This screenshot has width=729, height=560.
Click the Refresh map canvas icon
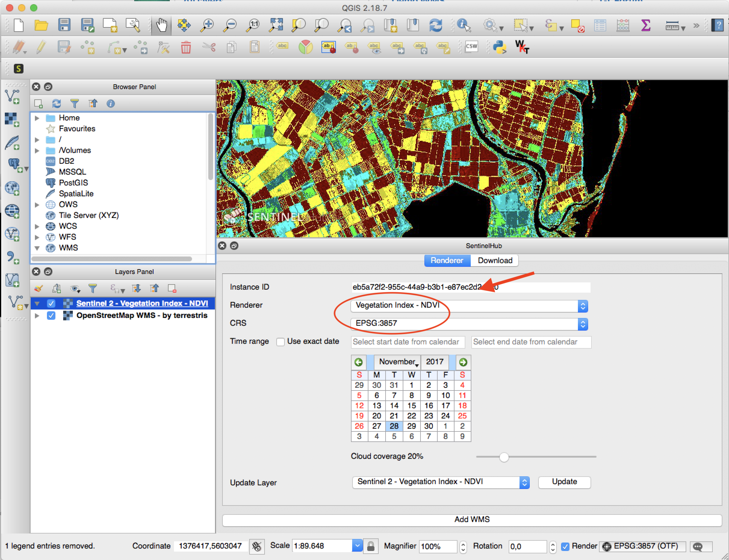[x=436, y=25]
